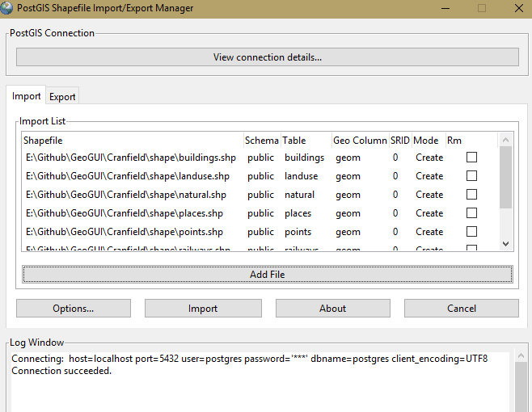This screenshot has width=532, height=412.
Task: Tick Rm checkbox for natural.shp row
Action: point(471,195)
